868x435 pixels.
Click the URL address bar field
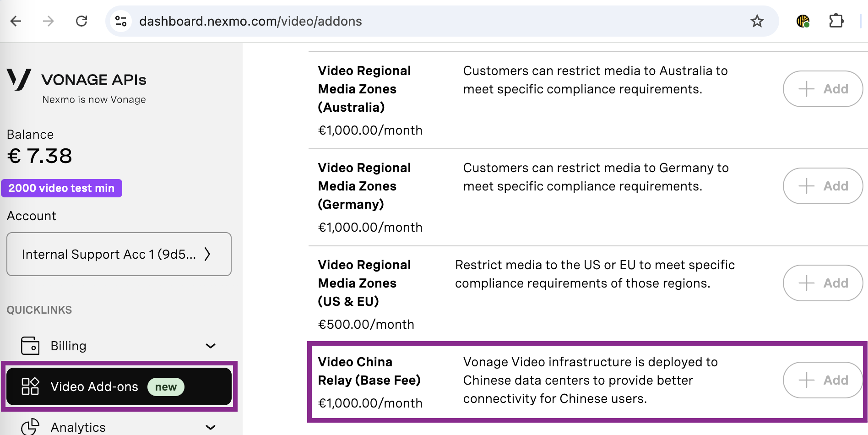tap(439, 21)
